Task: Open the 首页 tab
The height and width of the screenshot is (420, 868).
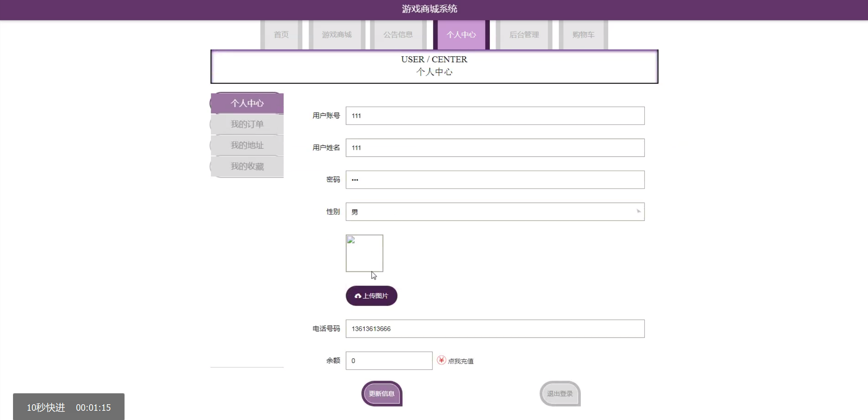Action: pyautogui.click(x=281, y=35)
